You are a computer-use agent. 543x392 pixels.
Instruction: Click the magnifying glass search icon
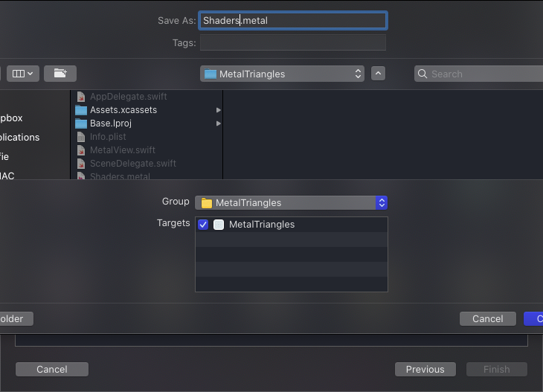[x=422, y=74]
